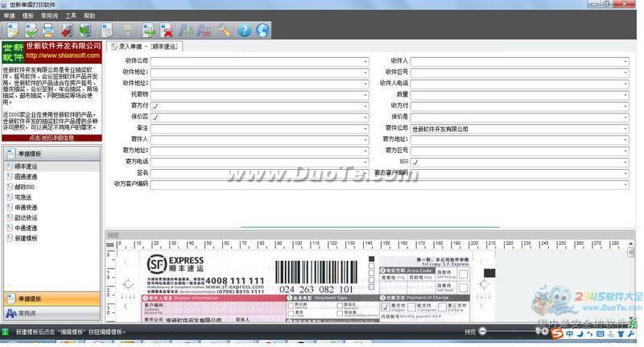Click the moon icon in IME bar
Image resolution: width=644 pixels, height=347 pixels.
click(x=580, y=334)
